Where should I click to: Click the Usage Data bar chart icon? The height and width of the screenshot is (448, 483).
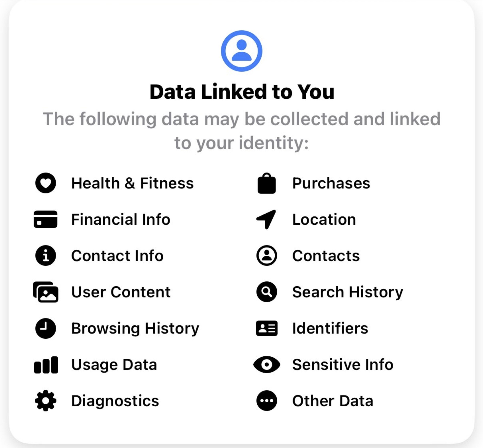click(46, 365)
